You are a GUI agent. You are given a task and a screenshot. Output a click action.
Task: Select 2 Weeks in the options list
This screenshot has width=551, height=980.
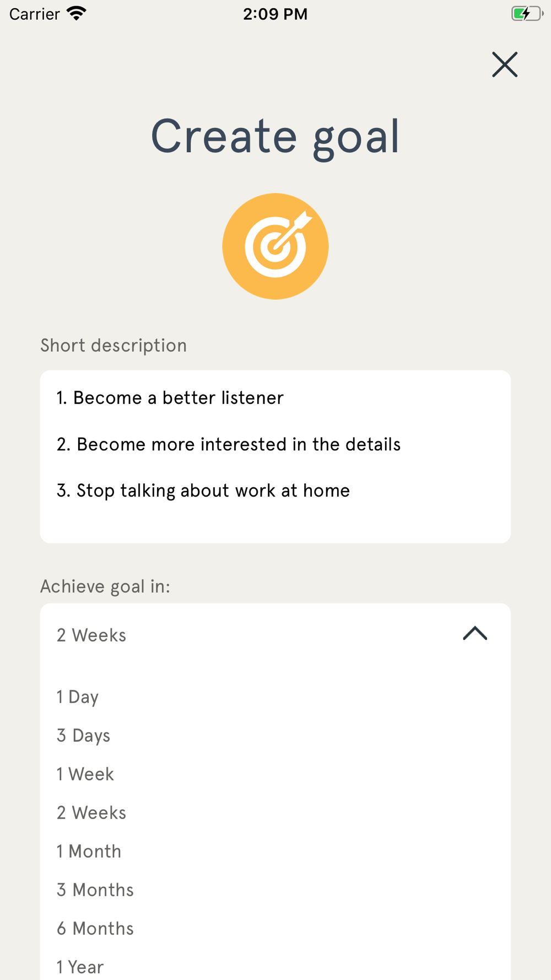point(91,813)
